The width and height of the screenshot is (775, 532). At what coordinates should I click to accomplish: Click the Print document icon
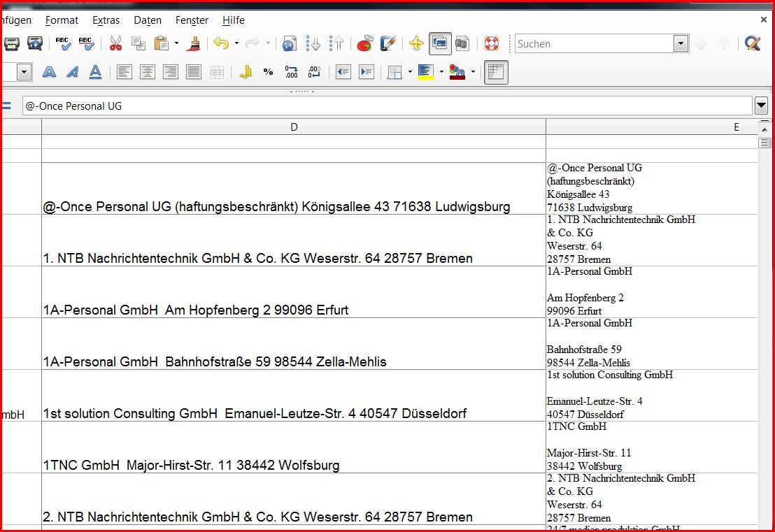pos(11,43)
